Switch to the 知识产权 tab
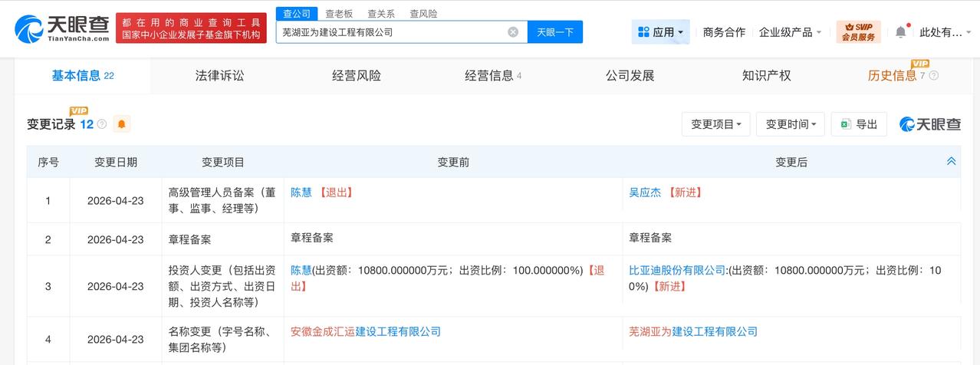Image resolution: width=980 pixels, height=365 pixels. pos(766,75)
